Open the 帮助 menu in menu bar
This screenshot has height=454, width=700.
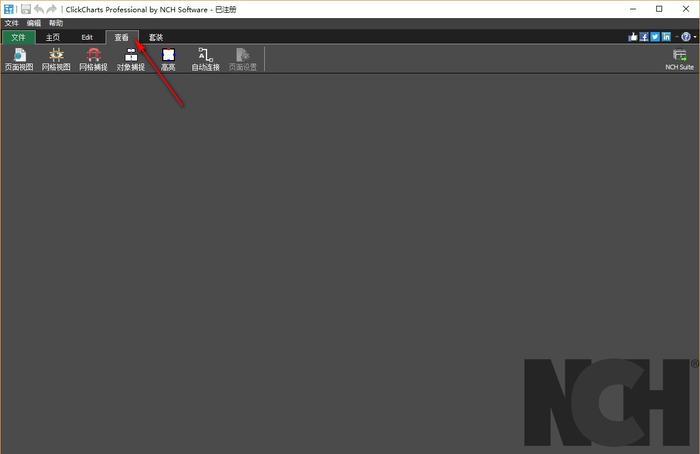tap(56, 22)
